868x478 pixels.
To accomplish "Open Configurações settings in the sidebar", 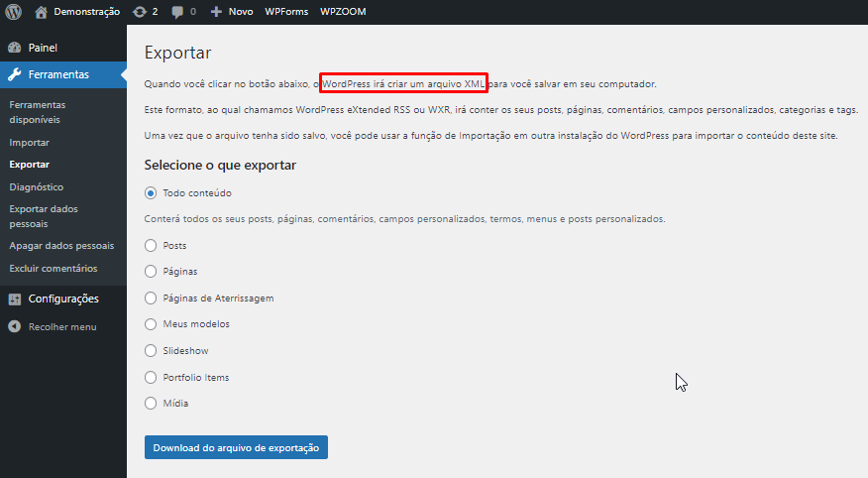I will click(62, 299).
